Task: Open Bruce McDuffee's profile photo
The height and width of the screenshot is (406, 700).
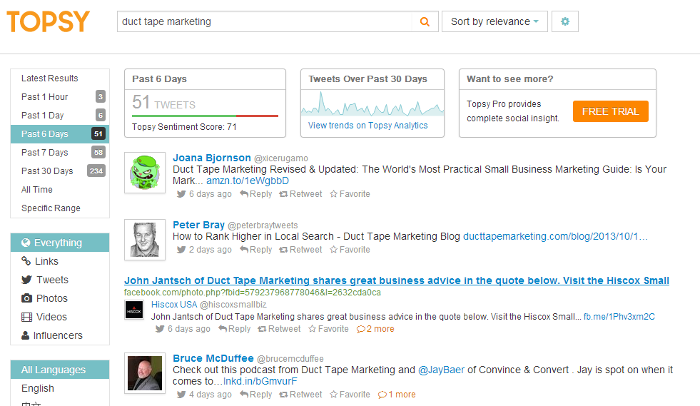Action: (x=145, y=373)
